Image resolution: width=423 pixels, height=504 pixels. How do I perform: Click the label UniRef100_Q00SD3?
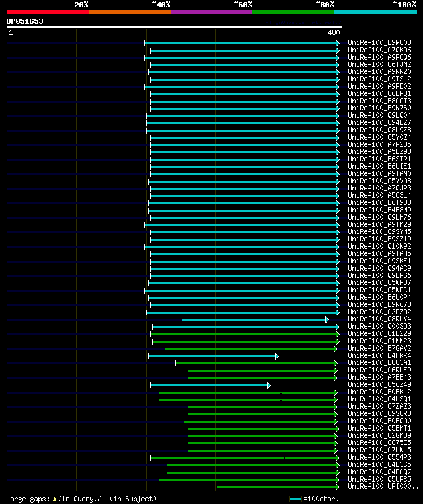(x=379, y=326)
